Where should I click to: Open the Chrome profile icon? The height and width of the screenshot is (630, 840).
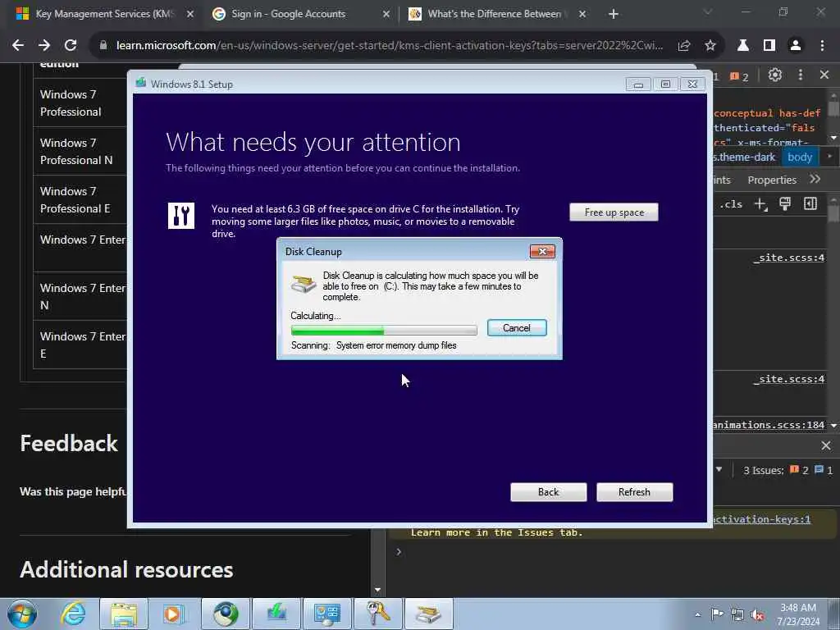tap(796, 46)
